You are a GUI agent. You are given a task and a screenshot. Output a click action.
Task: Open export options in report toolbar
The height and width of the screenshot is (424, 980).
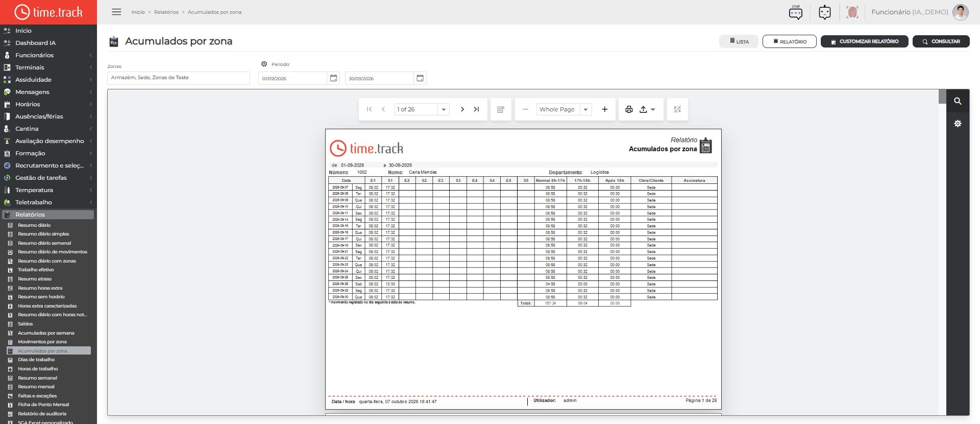(x=647, y=109)
